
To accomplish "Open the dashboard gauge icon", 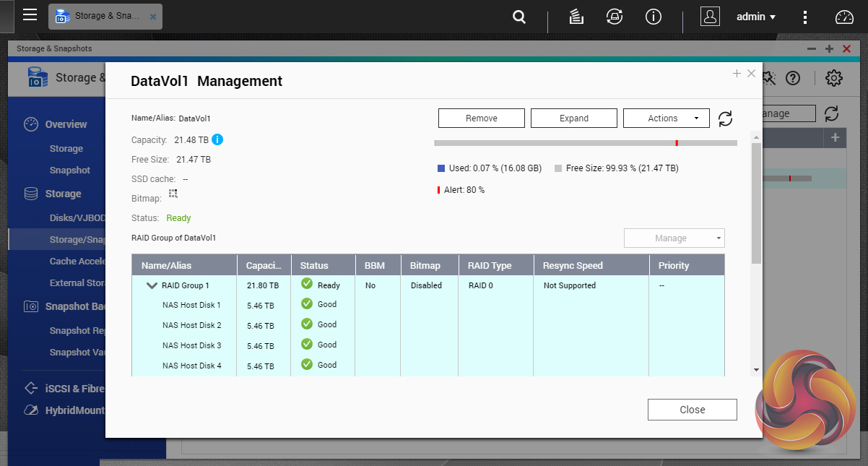I will click(x=844, y=17).
